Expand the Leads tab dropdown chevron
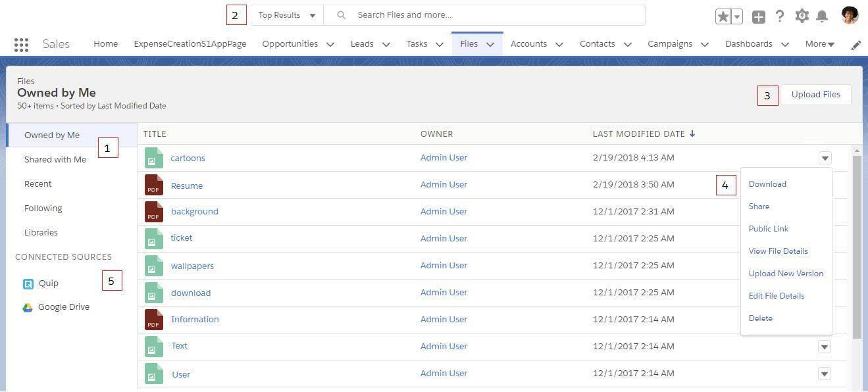Viewport: 868px width, 392px height. click(x=386, y=45)
